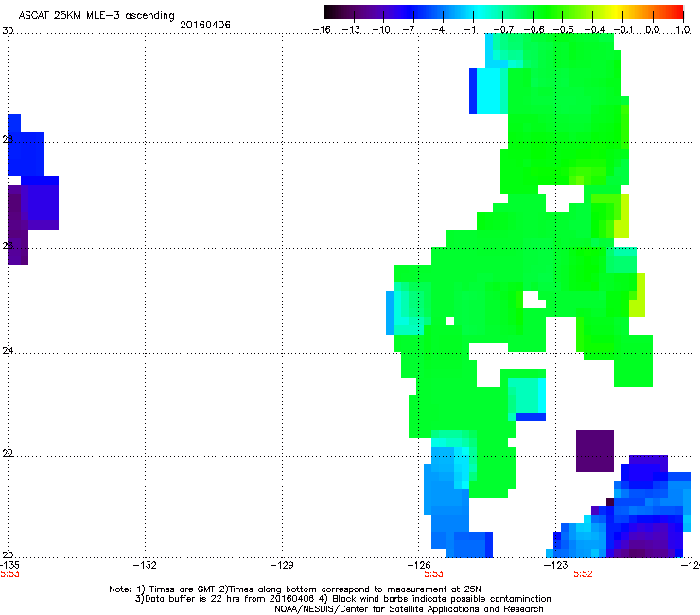The image size is (700, 615).
Task: Click the -0.7 color scale label
Action: (503, 30)
